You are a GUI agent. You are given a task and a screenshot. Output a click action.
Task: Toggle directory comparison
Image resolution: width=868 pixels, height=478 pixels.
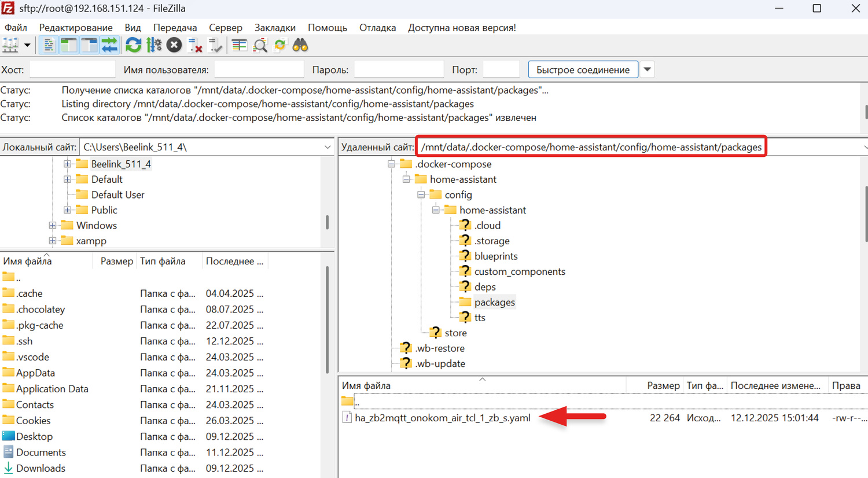tap(260, 45)
